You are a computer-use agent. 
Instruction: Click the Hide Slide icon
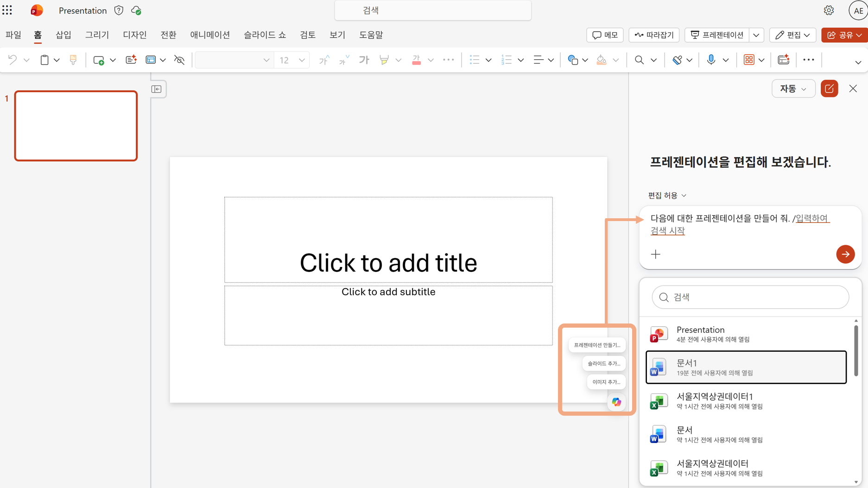[x=179, y=60]
